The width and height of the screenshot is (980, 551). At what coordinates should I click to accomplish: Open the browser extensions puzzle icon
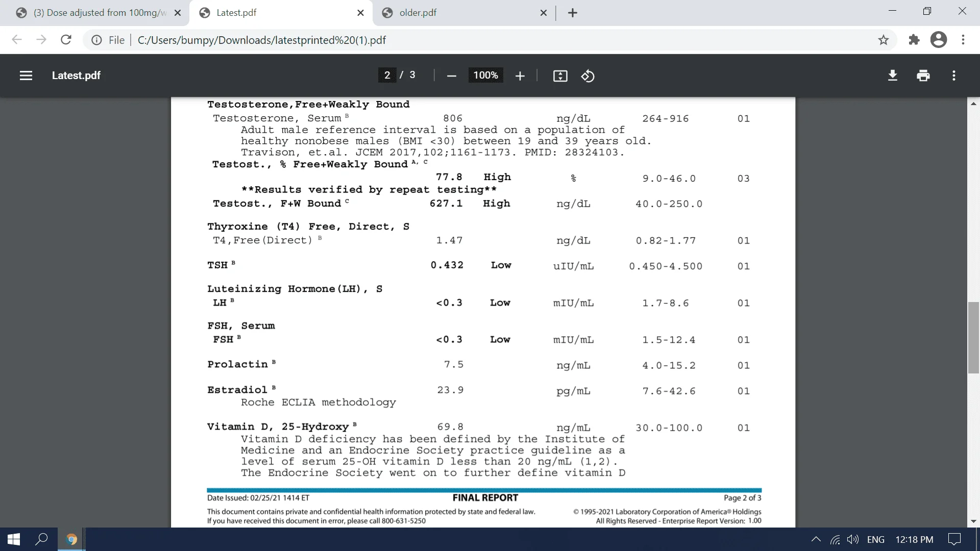(914, 40)
